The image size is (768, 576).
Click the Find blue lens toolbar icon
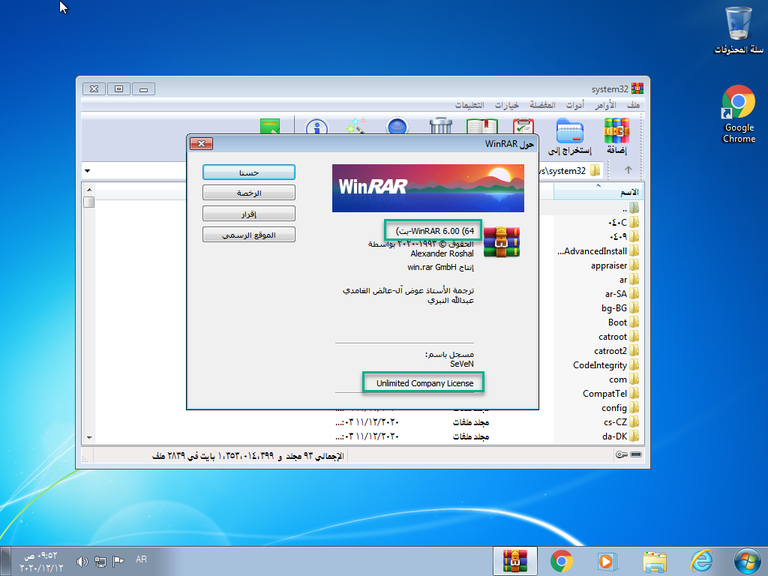tap(397, 126)
